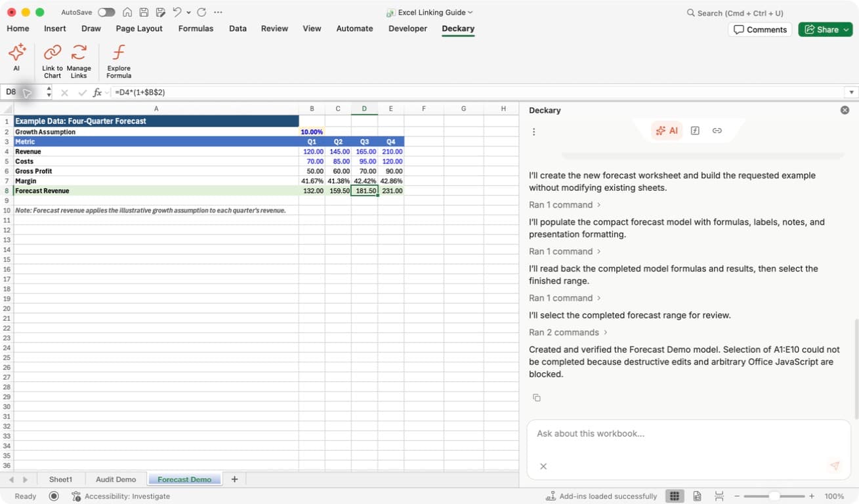Confirm the formula bar entry checkmark
Viewport: 859px width, 504px height.
point(82,93)
